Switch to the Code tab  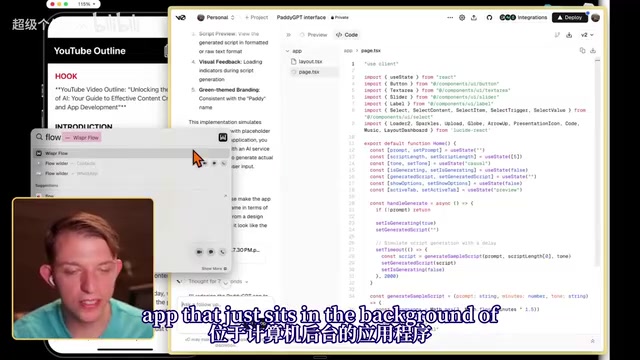347,35
